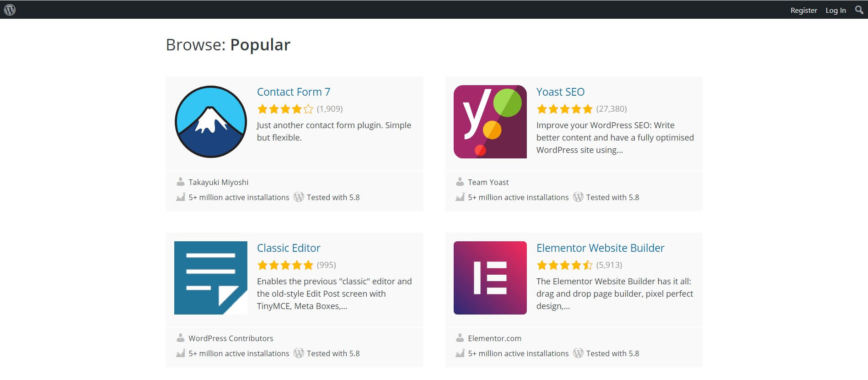Click the Yoast SEO five-star rating
Viewport: 868px width, 380px height.
coord(565,109)
